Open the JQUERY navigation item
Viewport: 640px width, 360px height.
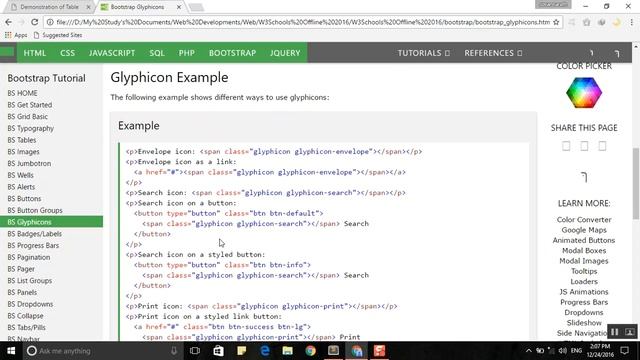tap(285, 53)
